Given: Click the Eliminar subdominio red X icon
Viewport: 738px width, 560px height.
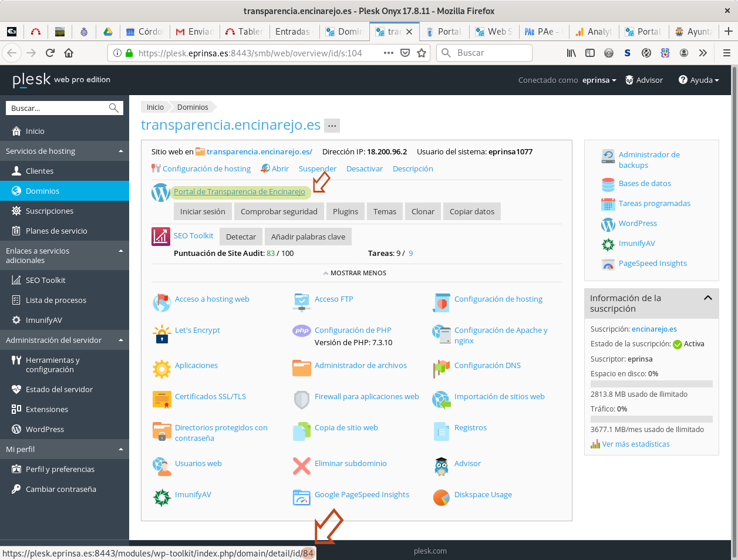Looking at the screenshot, I should 301,467.
